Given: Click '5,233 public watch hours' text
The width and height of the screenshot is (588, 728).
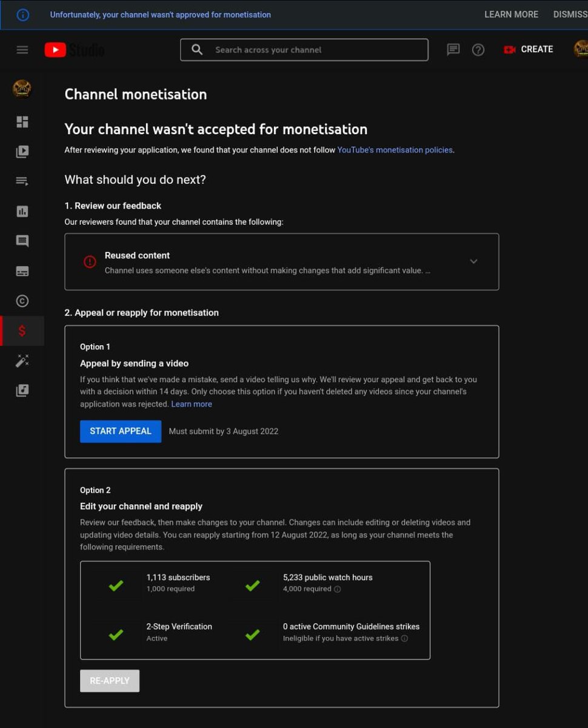Looking at the screenshot, I should (x=328, y=578).
